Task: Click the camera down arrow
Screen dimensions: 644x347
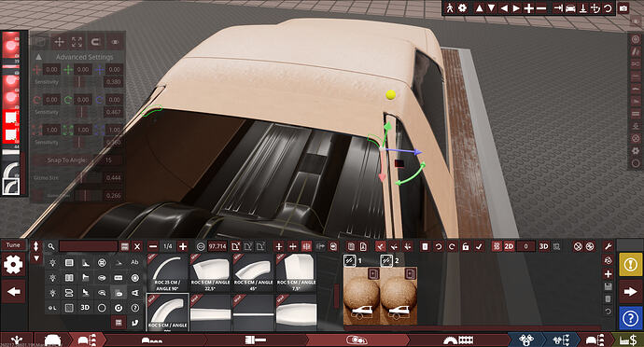Action: [491, 8]
